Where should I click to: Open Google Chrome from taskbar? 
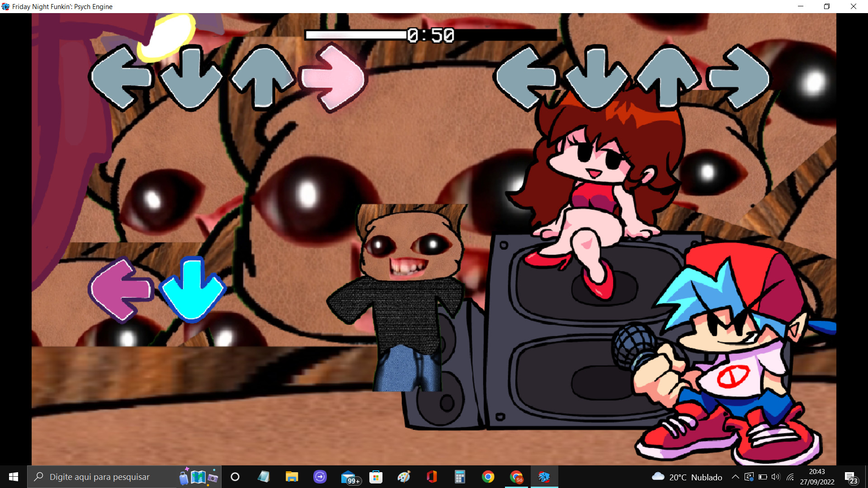[x=488, y=477]
